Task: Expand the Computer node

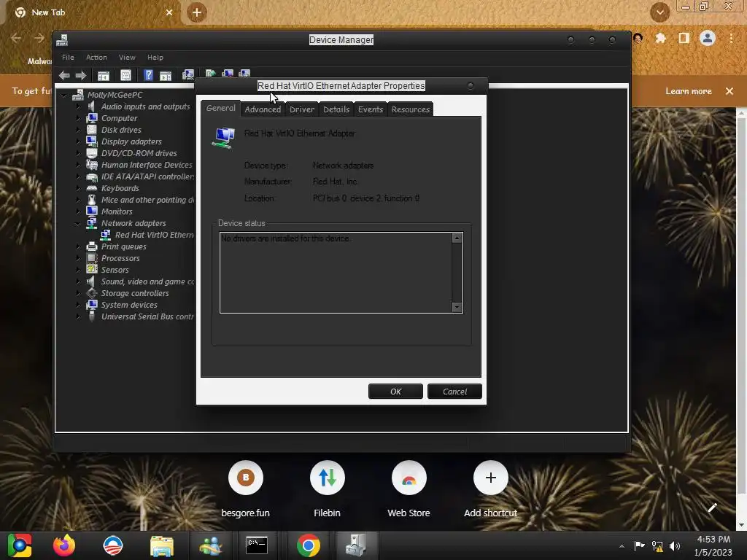Action: (78, 118)
